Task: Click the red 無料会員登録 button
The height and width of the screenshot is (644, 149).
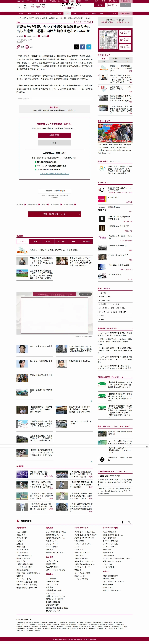Action: 55,135
